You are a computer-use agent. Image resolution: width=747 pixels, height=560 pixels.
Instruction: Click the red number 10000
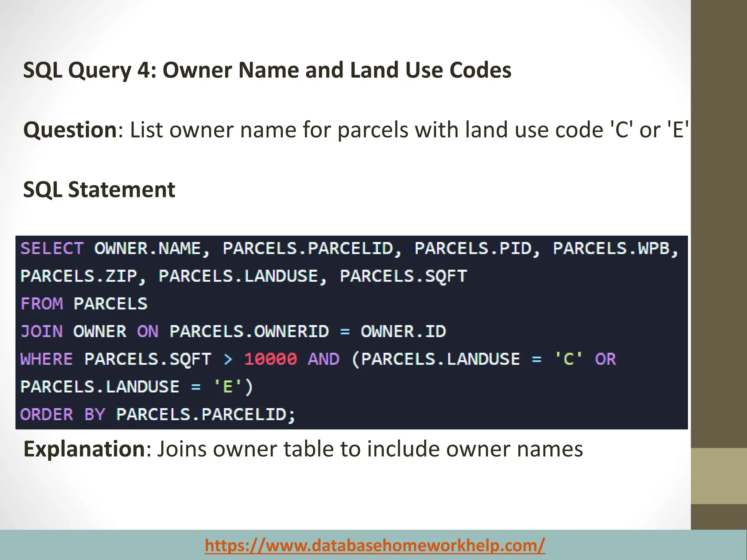click(271, 359)
